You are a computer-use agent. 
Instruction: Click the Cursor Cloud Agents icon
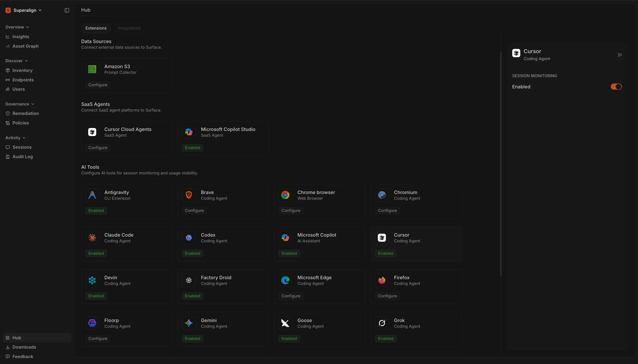pyautogui.click(x=92, y=132)
